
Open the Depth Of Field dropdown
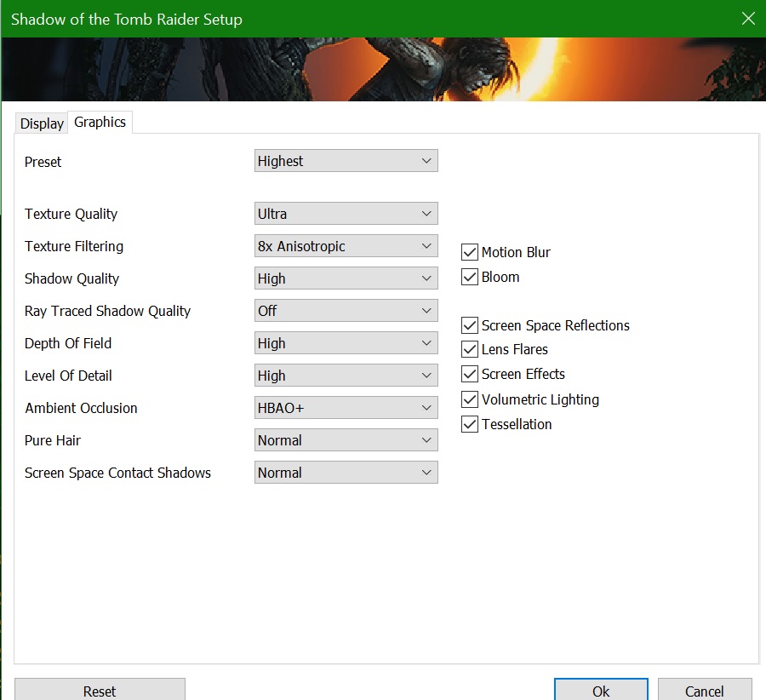click(346, 343)
